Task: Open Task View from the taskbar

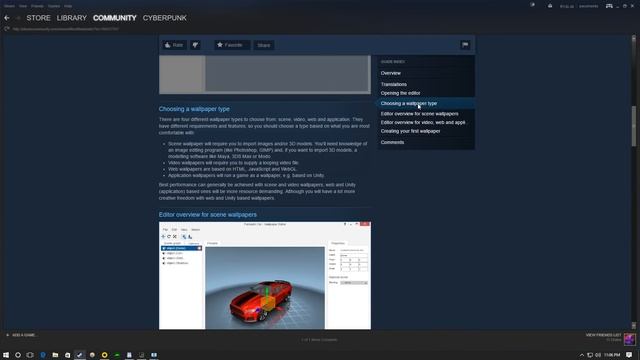Action: (30, 355)
